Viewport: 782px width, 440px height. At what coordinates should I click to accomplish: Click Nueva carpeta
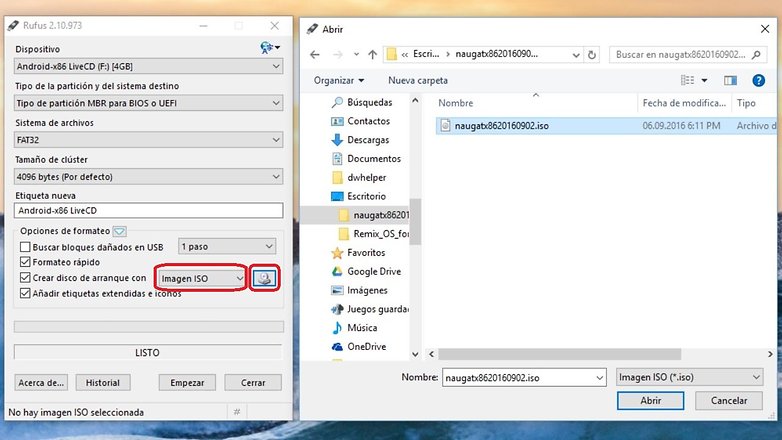(x=418, y=80)
